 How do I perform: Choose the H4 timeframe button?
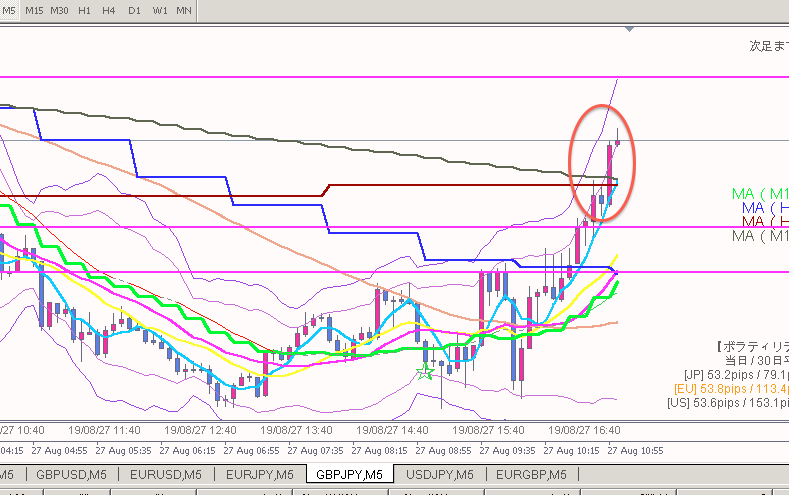tap(109, 10)
